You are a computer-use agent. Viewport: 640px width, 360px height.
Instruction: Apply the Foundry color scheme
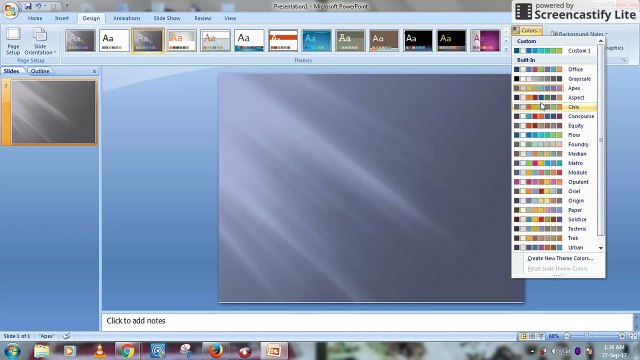tap(554, 144)
